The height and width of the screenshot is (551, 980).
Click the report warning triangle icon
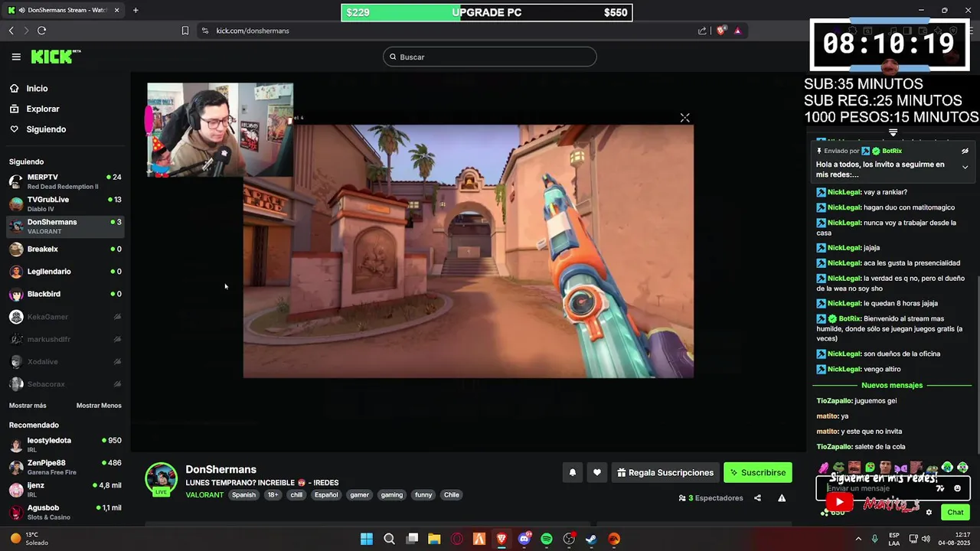pos(782,498)
